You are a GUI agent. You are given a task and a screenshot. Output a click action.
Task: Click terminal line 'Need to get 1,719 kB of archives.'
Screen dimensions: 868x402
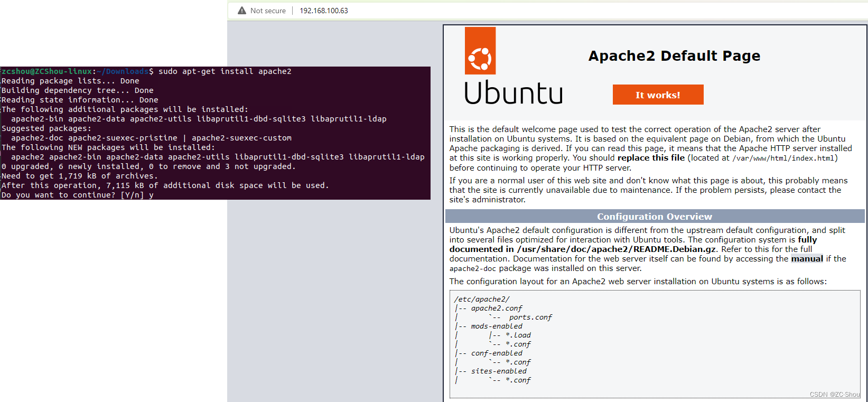tap(80, 176)
